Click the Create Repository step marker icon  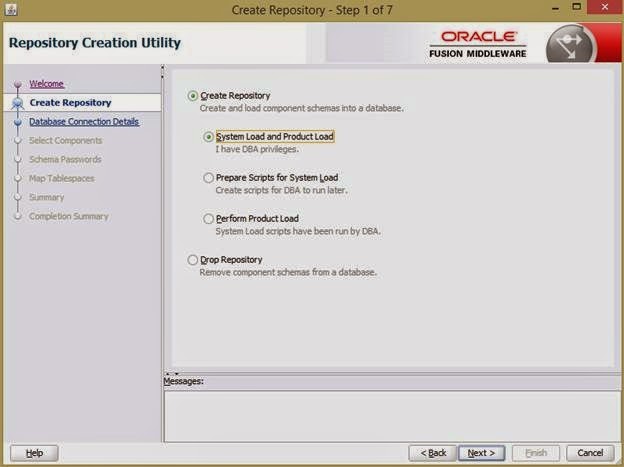coord(18,103)
